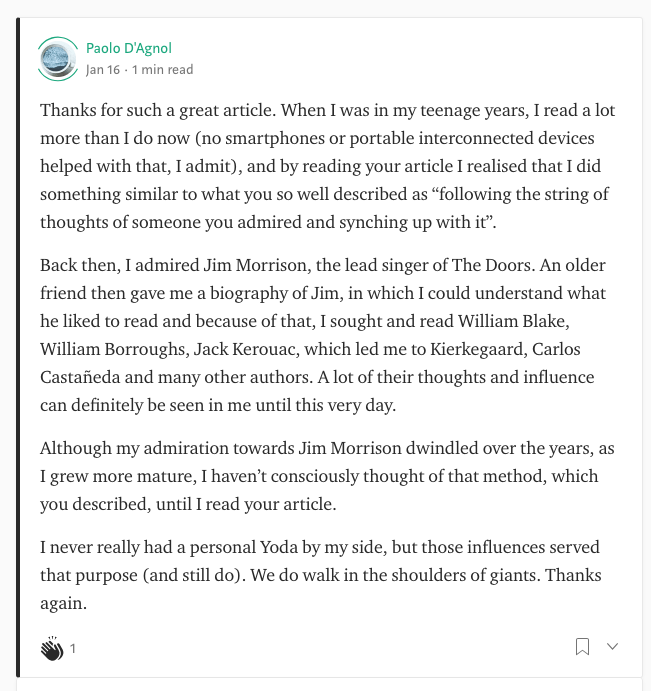The image size is (651, 691).
Task: Click the paragraph starting 'I never really had'
Action: click(x=321, y=575)
